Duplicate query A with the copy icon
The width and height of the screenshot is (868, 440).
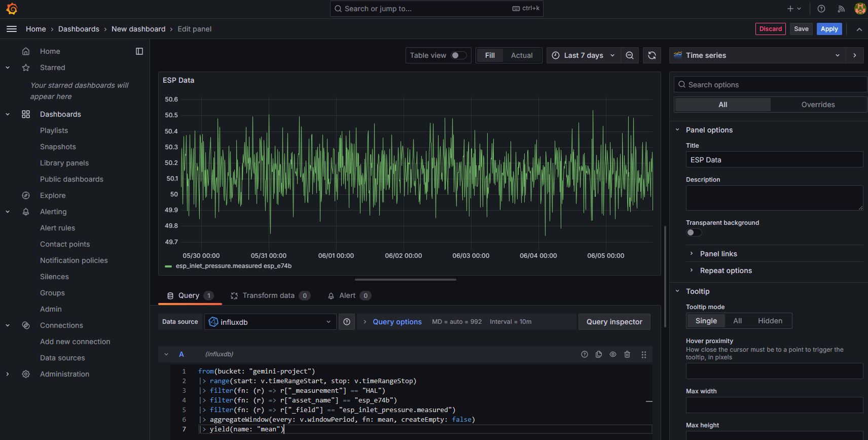pos(598,354)
